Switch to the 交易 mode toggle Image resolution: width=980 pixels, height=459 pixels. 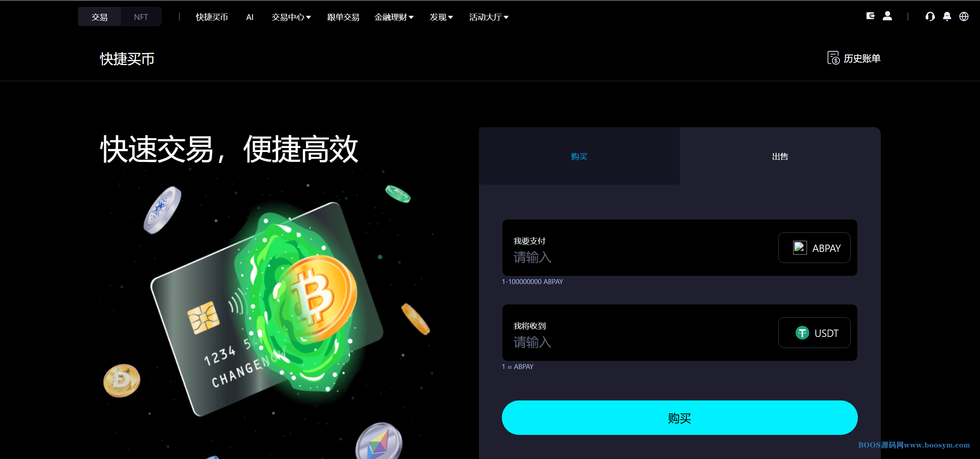tap(100, 17)
